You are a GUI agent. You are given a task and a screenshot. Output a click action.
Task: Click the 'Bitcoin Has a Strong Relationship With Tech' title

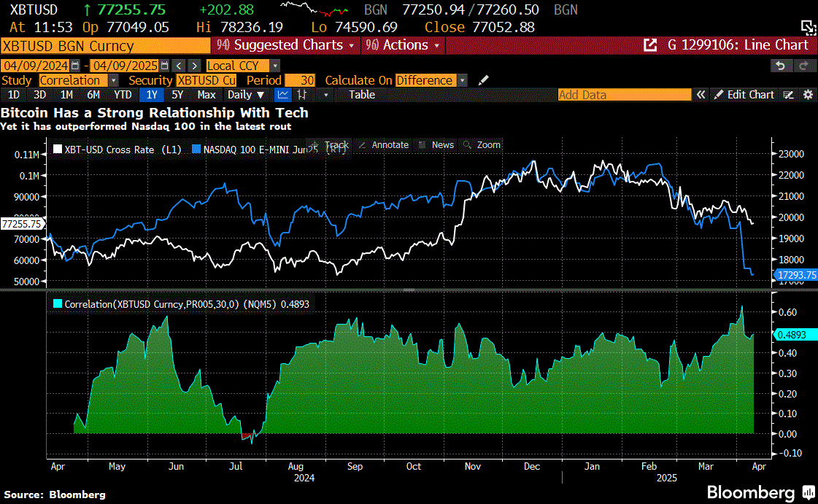(155, 112)
